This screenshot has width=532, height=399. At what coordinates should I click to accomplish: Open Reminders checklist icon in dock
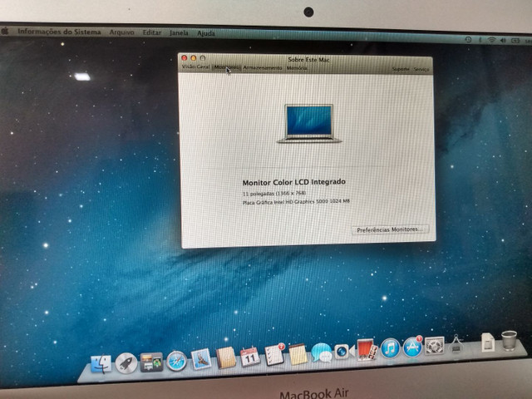click(x=274, y=355)
